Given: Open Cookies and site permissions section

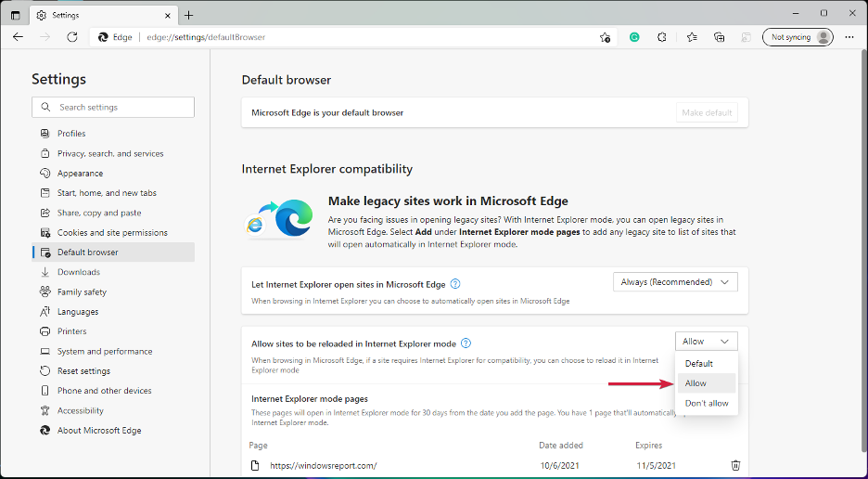Looking at the screenshot, I should tap(113, 233).
